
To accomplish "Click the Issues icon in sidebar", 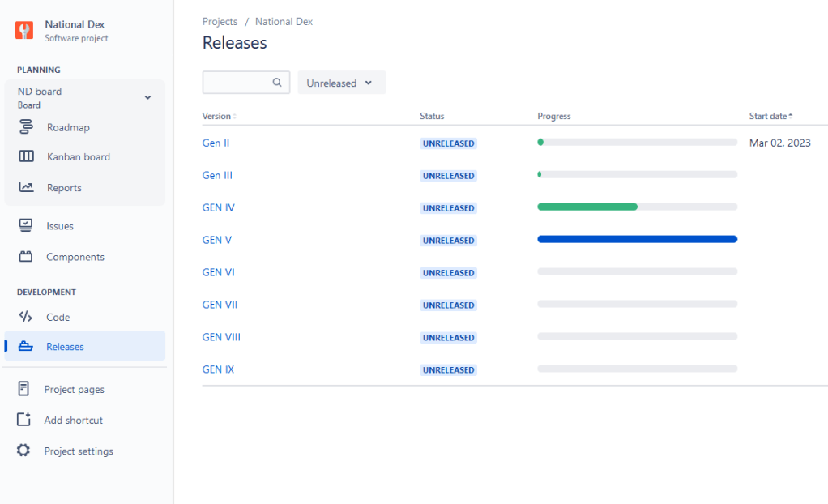I will pyautogui.click(x=26, y=226).
